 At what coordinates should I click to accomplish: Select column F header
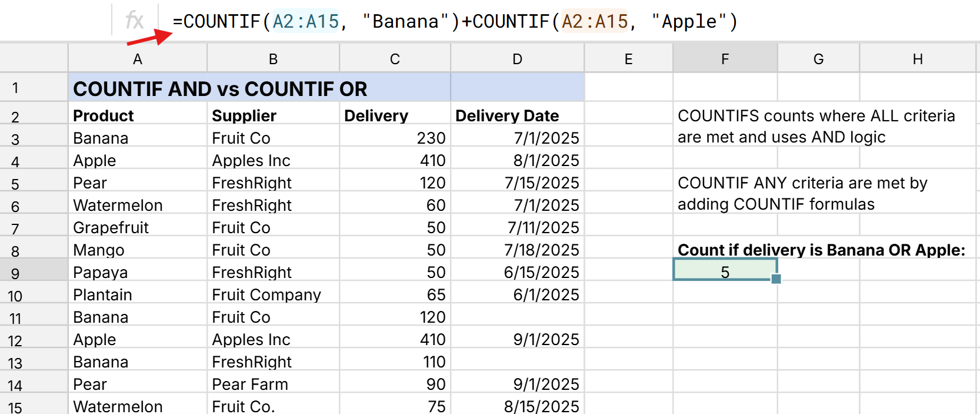(x=725, y=59)
